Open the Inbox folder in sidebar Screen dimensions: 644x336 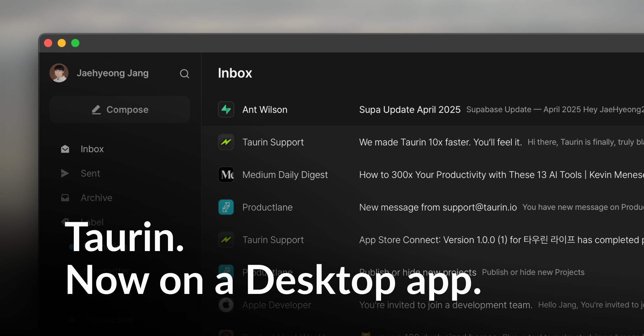(x=92, y=149)
